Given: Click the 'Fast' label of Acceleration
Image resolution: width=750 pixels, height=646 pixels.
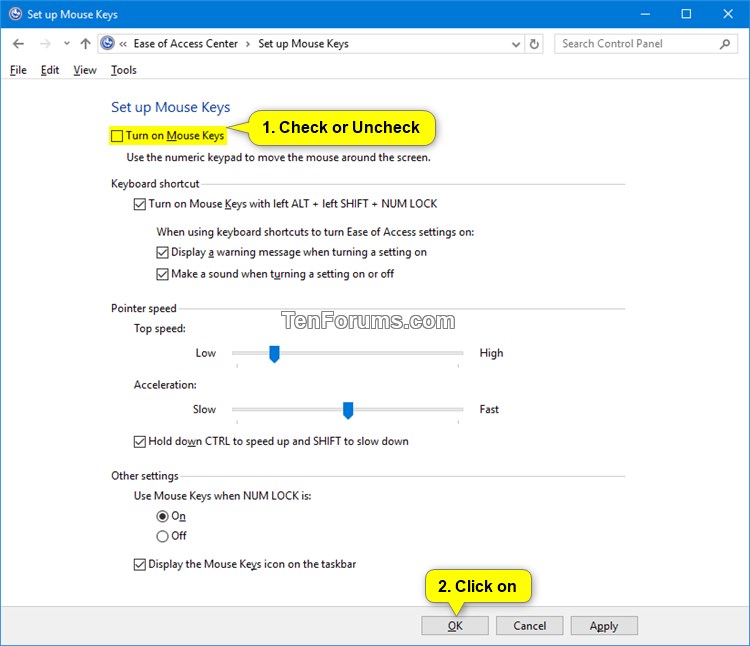Looking at the screenshot, I should (x=489, y=410).
